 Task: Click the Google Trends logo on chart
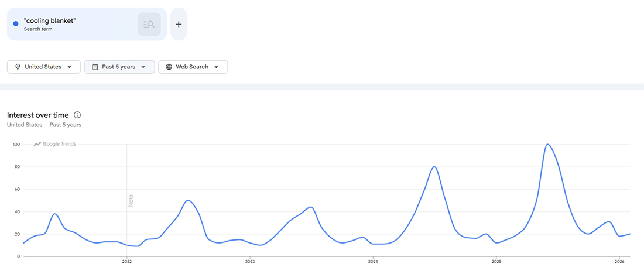click(55, 144)
